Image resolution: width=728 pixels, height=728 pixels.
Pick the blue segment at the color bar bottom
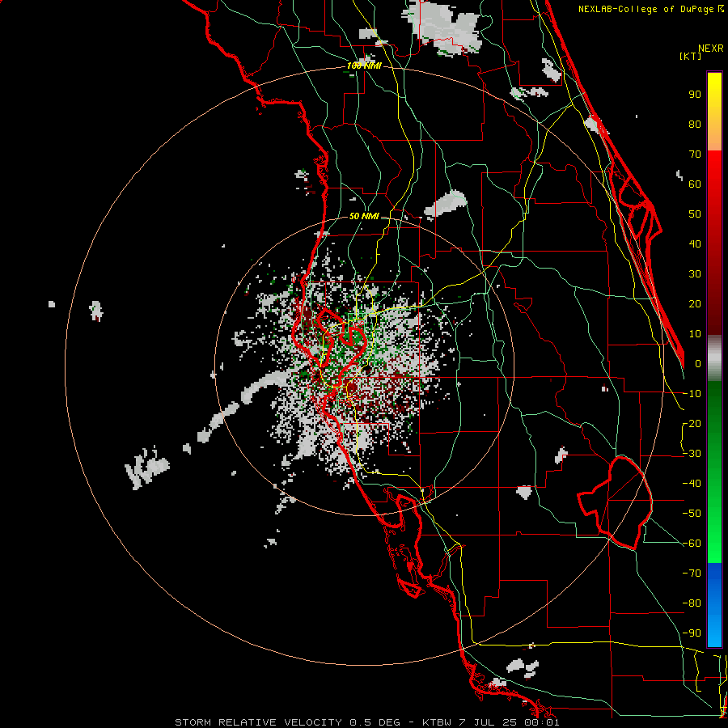pyautogui.click(x=714, y=604)
